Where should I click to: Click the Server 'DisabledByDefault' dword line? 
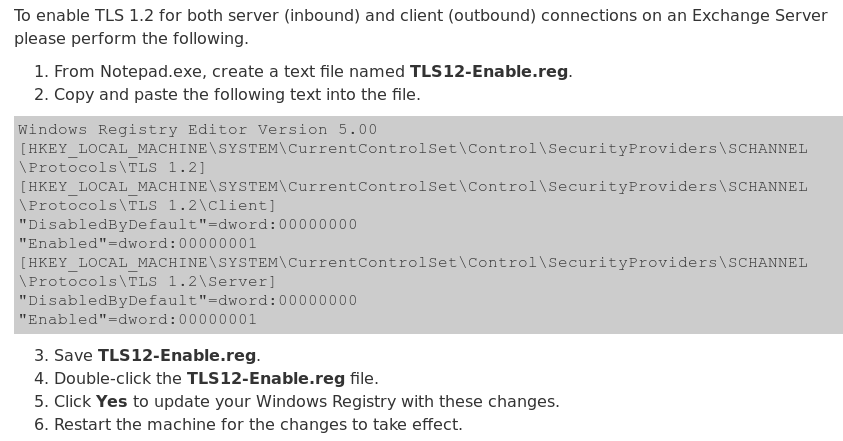[x=188, y=301]
